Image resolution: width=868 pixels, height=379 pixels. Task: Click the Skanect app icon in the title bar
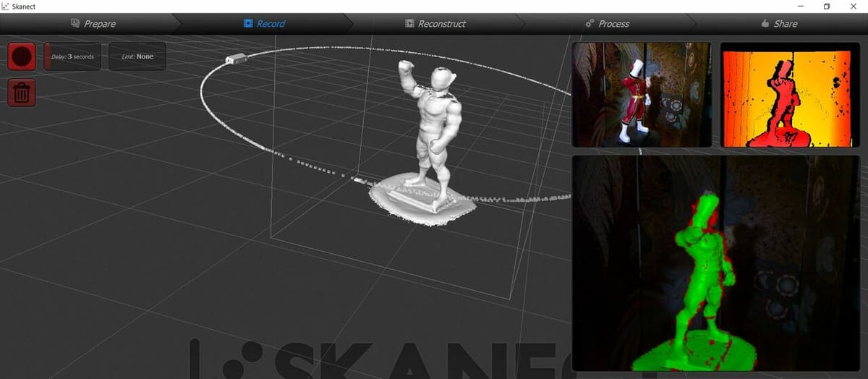click(5, 6)
